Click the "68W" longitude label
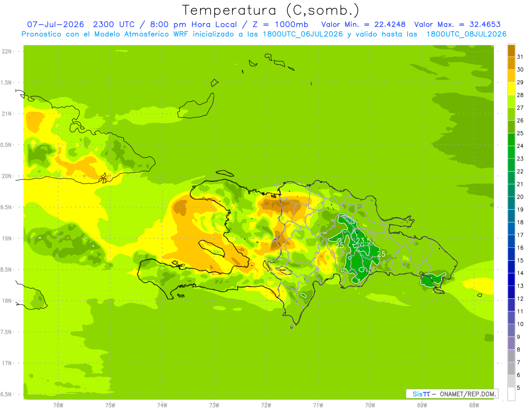This screenshot has height=411, width=532. (x=474, y=405)
